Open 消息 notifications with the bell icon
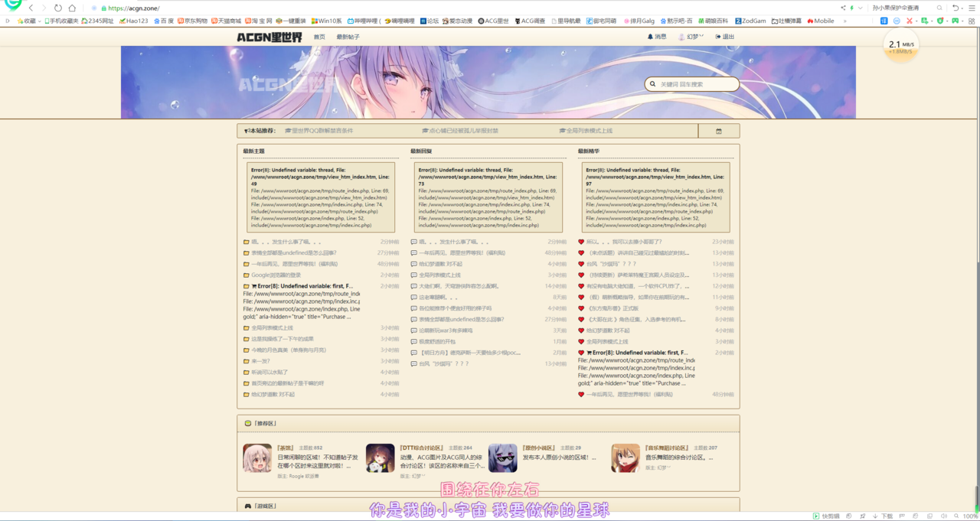 click(x=657, y=37)
